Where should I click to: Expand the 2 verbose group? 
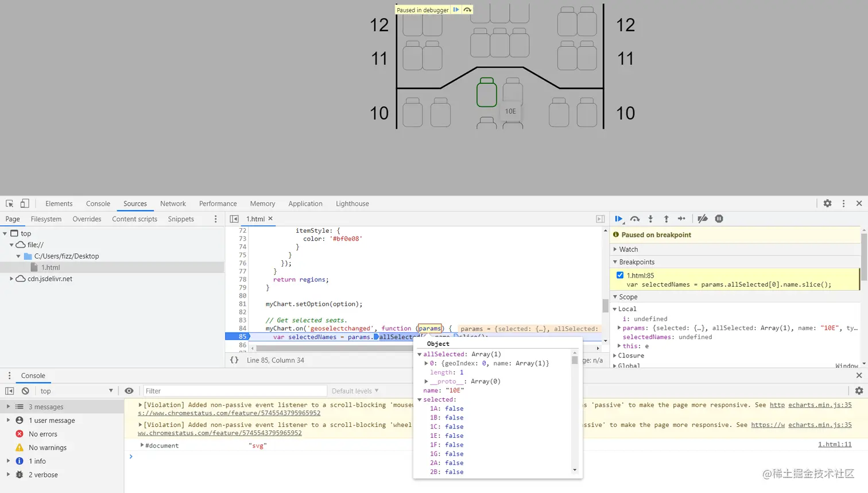pos(8,475)
